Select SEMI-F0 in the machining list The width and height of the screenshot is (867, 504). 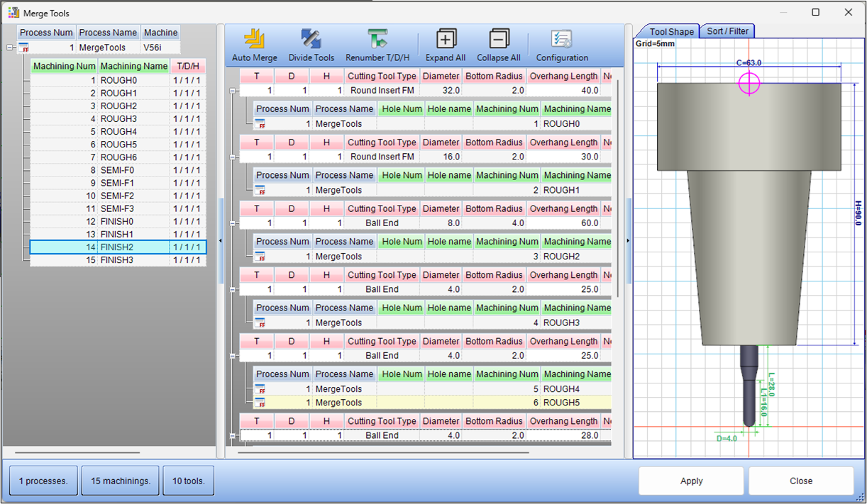coord(118,170)
